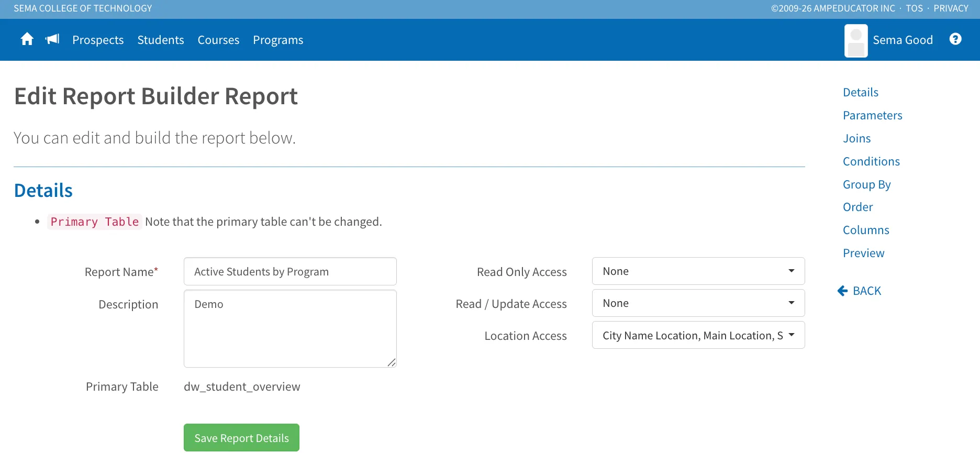Focus the Description text area

[290, 329]
